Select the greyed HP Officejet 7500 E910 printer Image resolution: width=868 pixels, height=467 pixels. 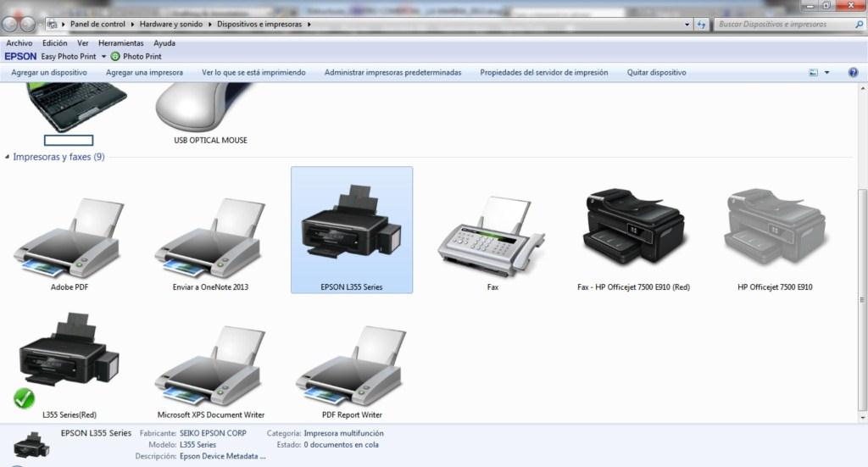pos(775,225)
